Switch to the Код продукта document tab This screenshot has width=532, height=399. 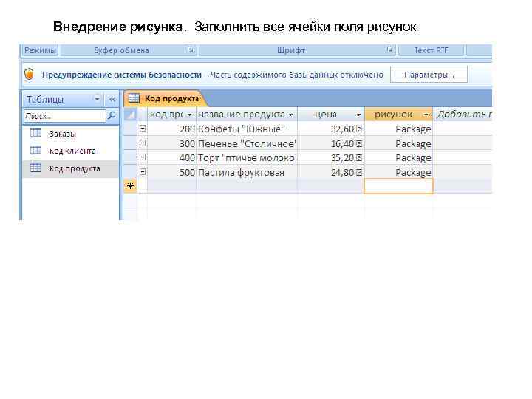(x=164, y=98)
